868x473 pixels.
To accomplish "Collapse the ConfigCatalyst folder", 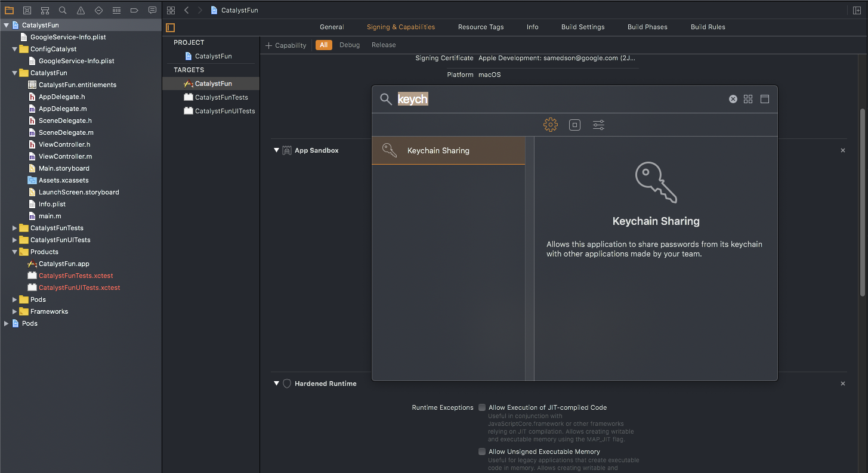I will pyautogui.click(x=15, y=49).
